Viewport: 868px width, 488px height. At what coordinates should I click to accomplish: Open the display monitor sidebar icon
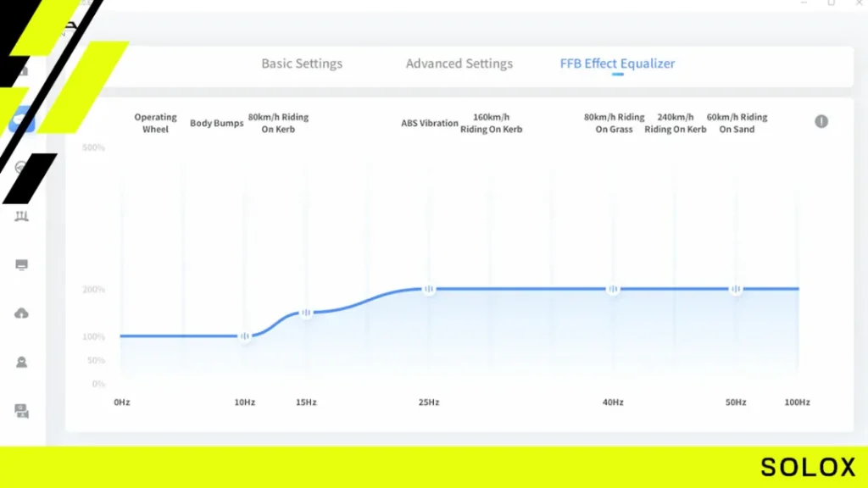[21, 265]
